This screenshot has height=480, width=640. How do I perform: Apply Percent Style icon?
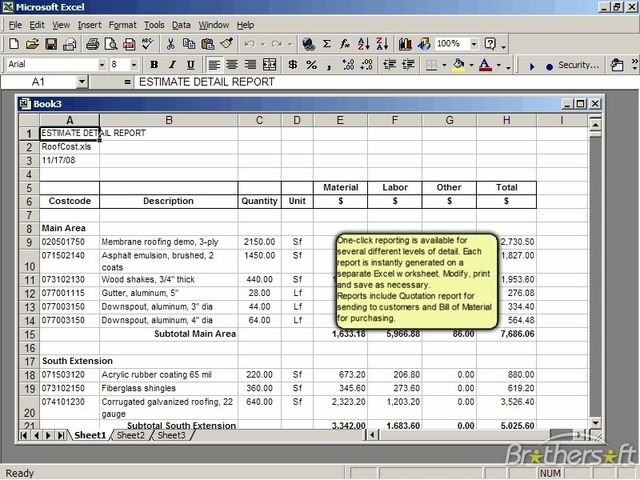311,64
